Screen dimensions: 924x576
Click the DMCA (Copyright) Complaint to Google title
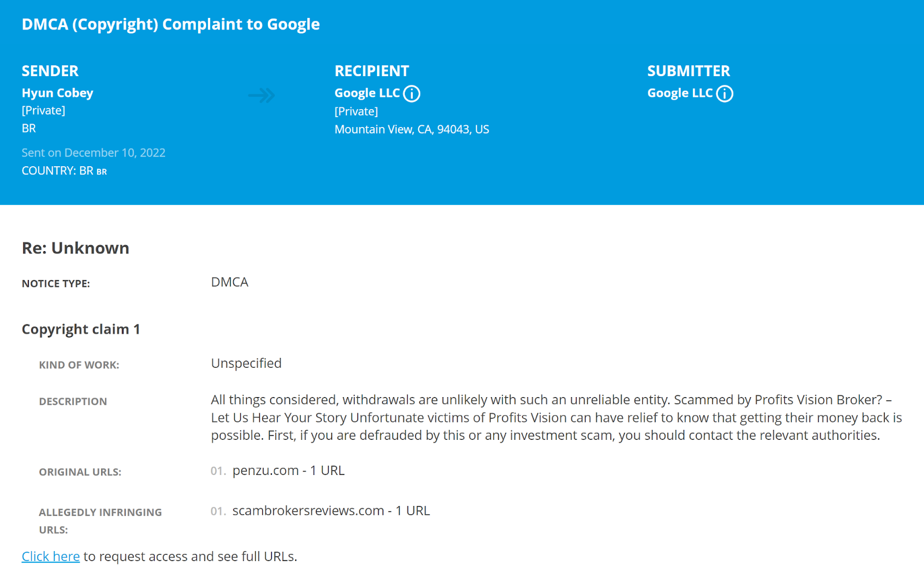pyautogui.click(x=171, y=24)
